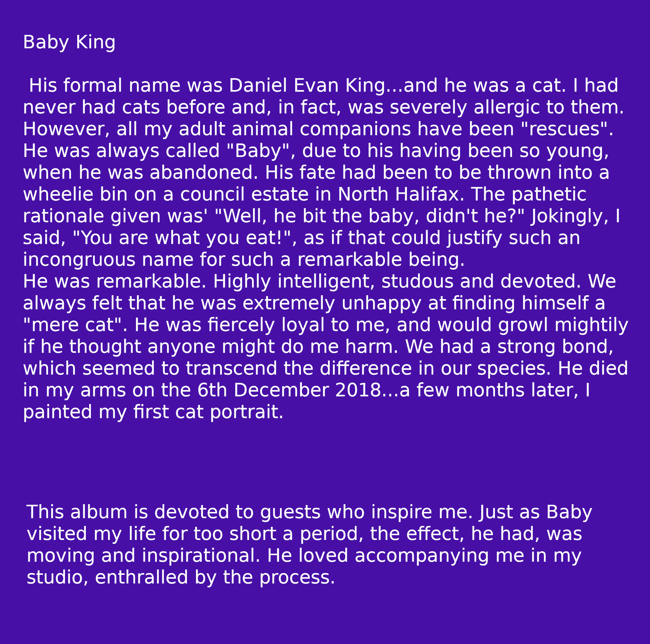
Task: Click the sentence "He was remarkable."
Action: pyautogui.click(x=114, y=282)
